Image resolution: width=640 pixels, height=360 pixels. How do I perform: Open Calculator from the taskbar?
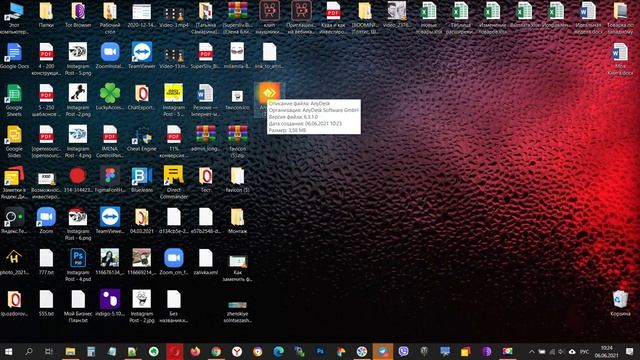(x=91, y=351)
